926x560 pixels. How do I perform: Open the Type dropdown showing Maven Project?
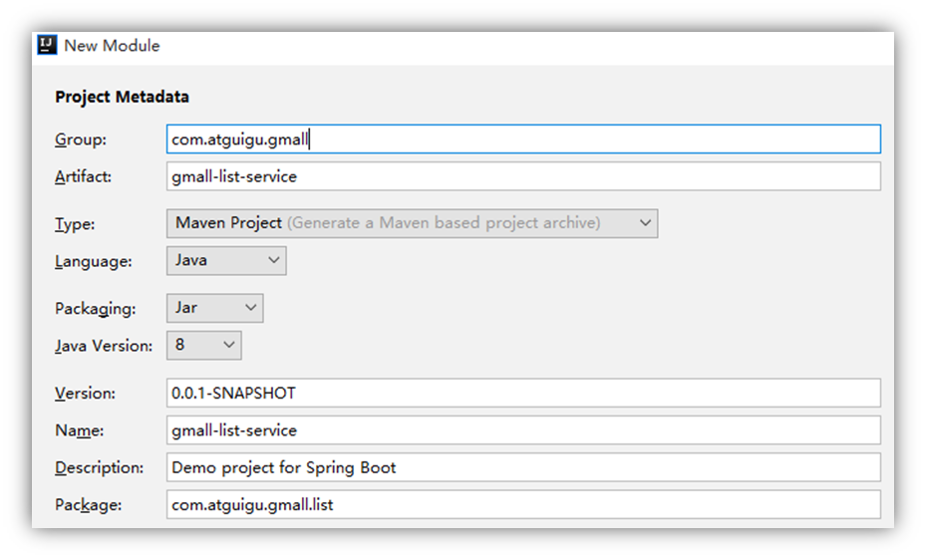coord(410,223)
